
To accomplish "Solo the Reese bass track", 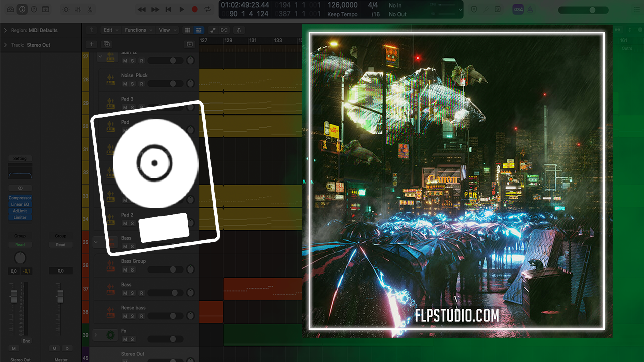I will click(x=132, y=316).
